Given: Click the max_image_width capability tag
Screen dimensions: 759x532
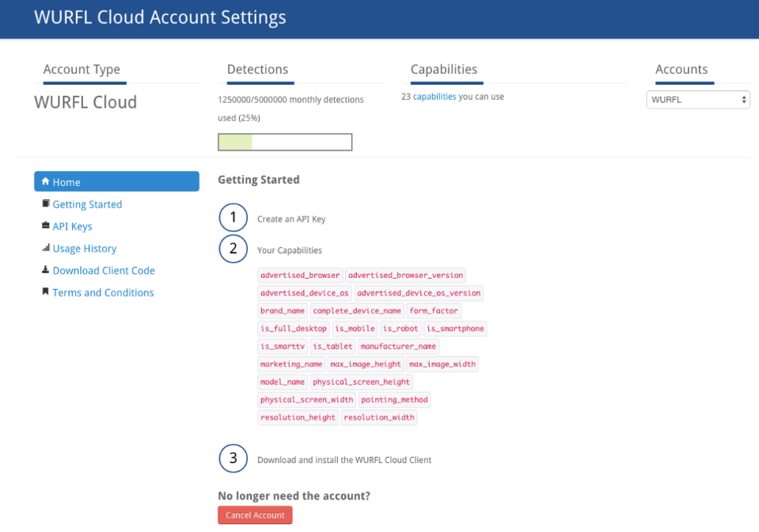Looking at the screenshot, I should point(442,364).
